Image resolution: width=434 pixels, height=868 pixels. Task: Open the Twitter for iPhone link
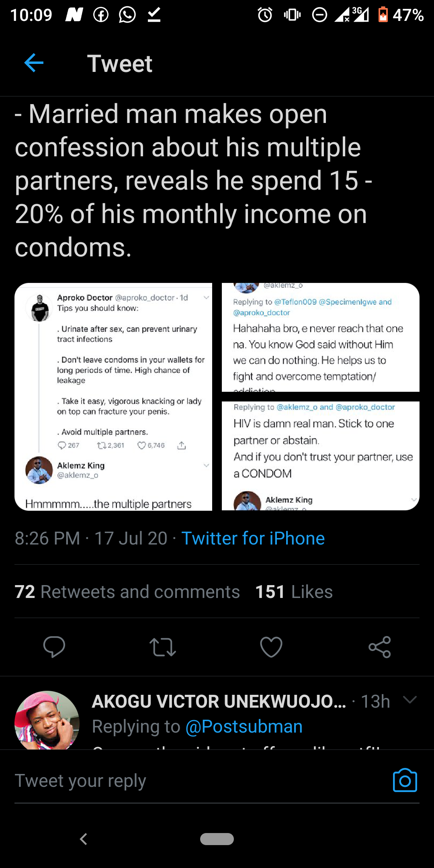tap(253, 538)
